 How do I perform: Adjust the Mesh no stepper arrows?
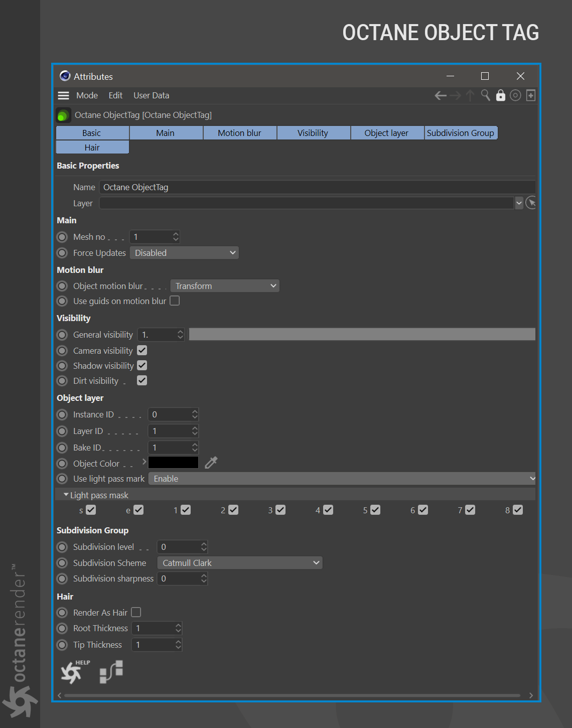176,237
